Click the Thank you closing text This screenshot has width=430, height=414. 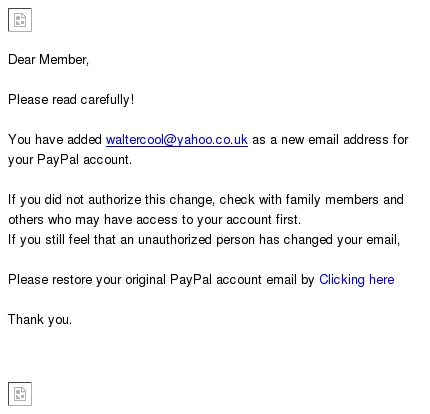40,320
